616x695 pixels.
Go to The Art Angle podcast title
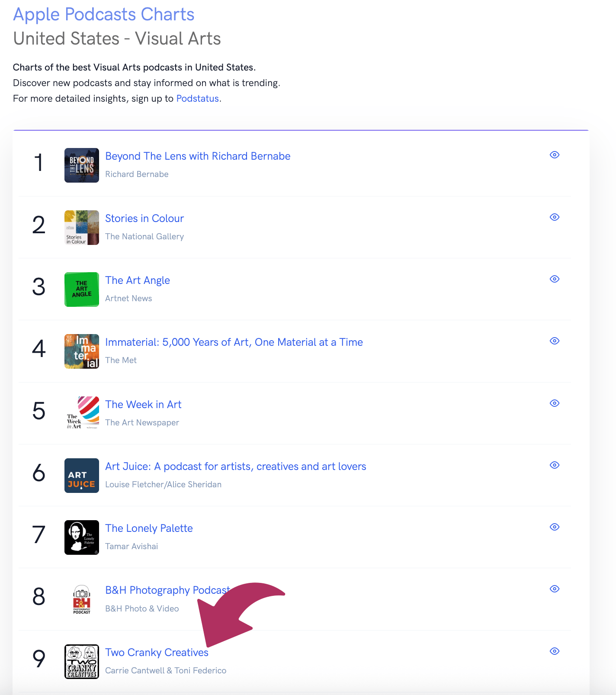[138, 280]
